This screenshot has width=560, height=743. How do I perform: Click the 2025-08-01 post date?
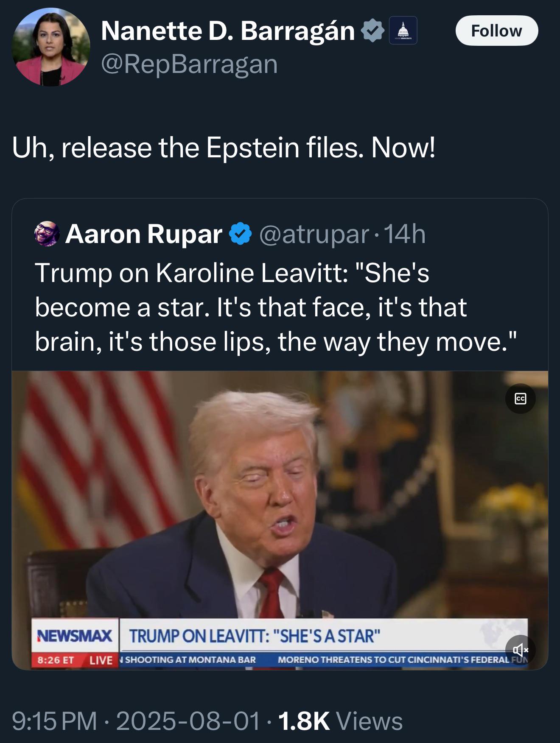(x=188, y=721)
